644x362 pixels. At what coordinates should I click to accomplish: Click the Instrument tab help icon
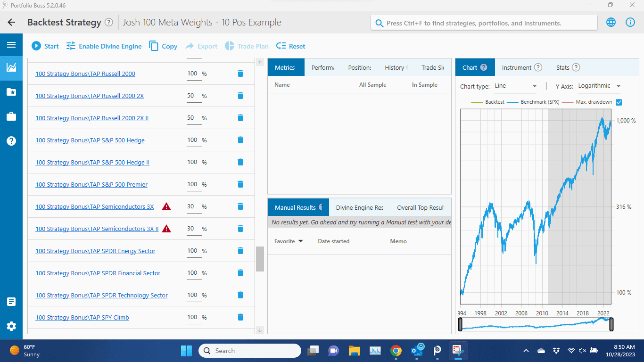tap(538, 67)
